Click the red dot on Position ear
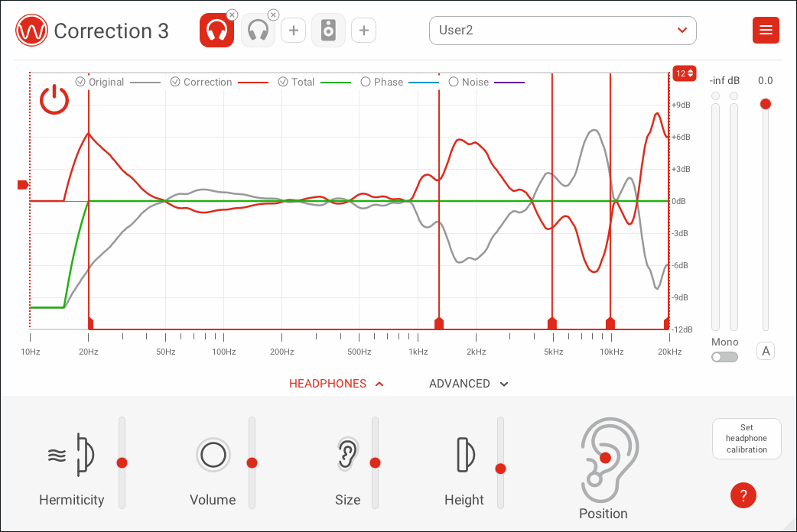The image size is (797, 532). coord(605,458)
